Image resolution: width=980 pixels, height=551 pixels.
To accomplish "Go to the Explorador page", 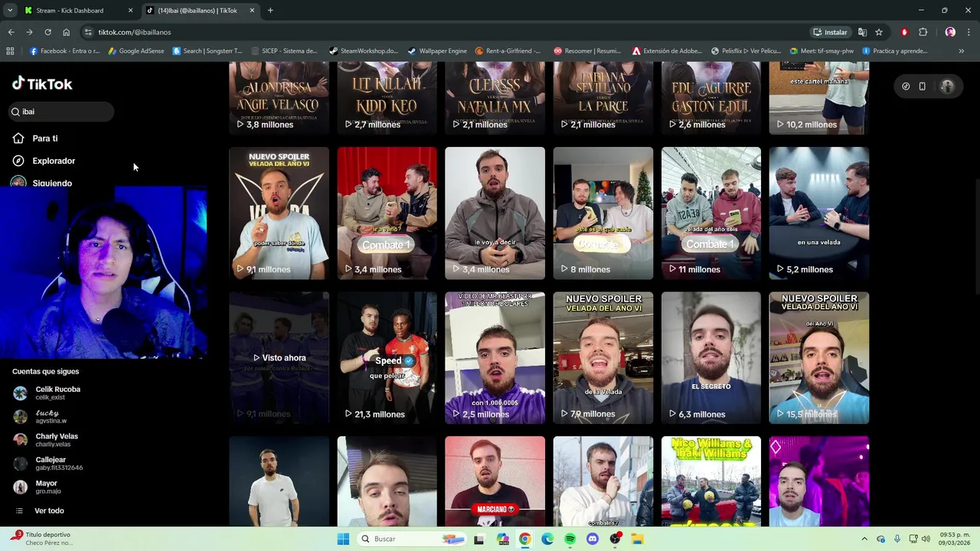I will coord(54,161).
